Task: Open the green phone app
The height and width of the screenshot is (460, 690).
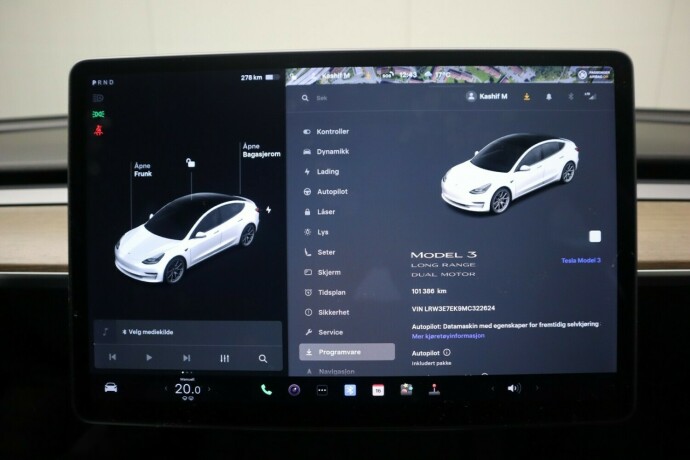Action: pos(266,390)
